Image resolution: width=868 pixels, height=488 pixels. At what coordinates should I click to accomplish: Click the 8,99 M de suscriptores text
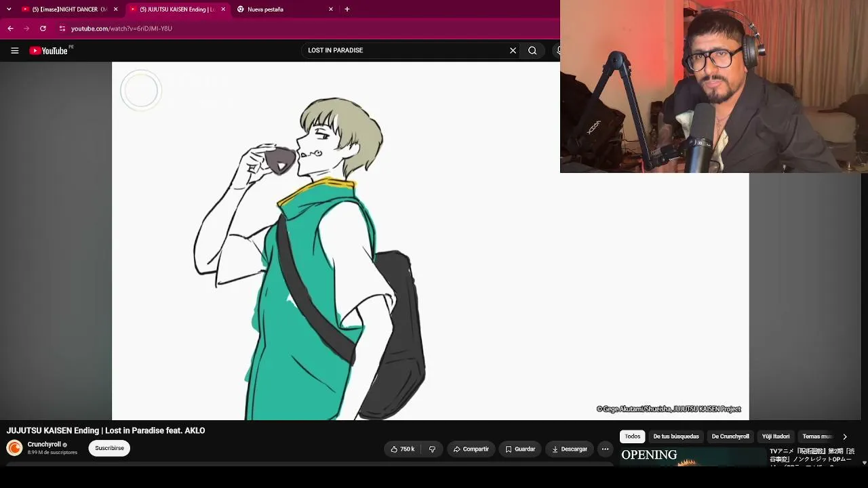(52, 453)
